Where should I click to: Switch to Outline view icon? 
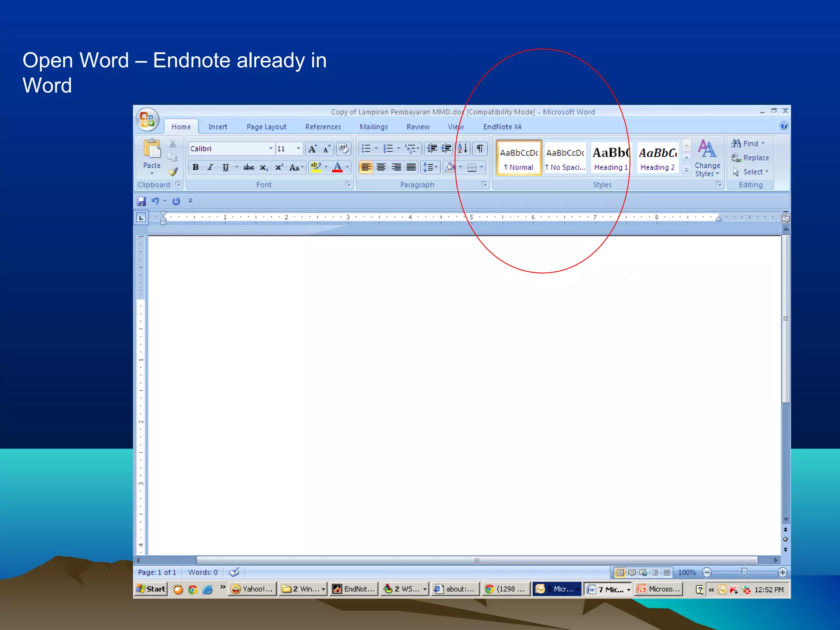(655, 572)
